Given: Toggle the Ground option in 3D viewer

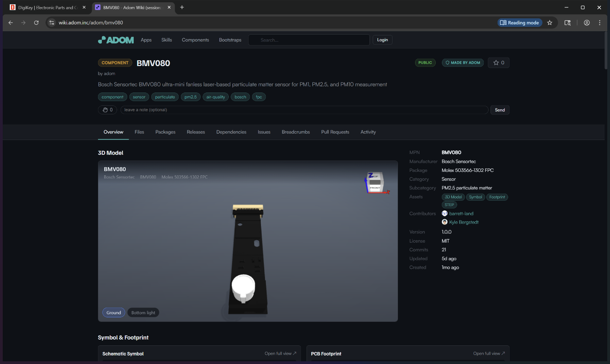Looking at the screenshot, I should [x=114, y=313].
